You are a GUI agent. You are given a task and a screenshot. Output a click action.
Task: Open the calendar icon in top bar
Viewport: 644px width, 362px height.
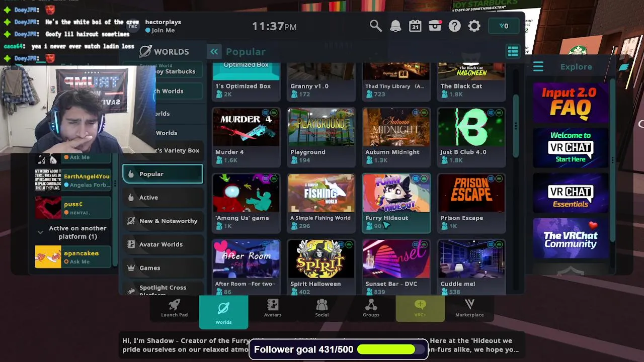point(415,26)
